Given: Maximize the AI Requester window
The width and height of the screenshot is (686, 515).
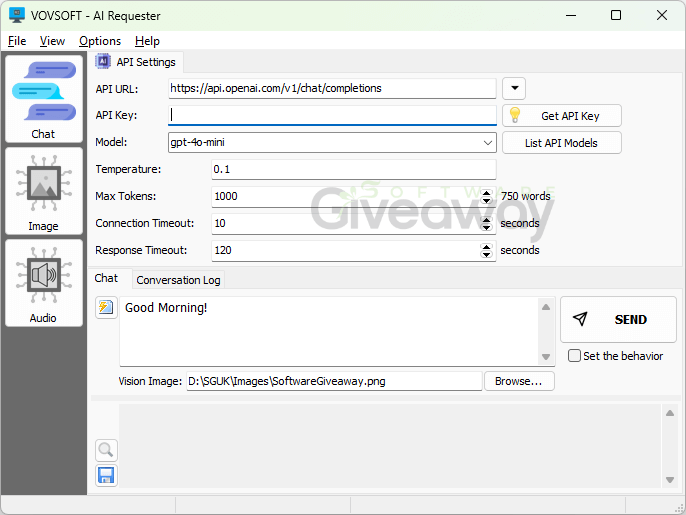Looking at the screenshot, I should pyautogui.click(x=616, y=15).
